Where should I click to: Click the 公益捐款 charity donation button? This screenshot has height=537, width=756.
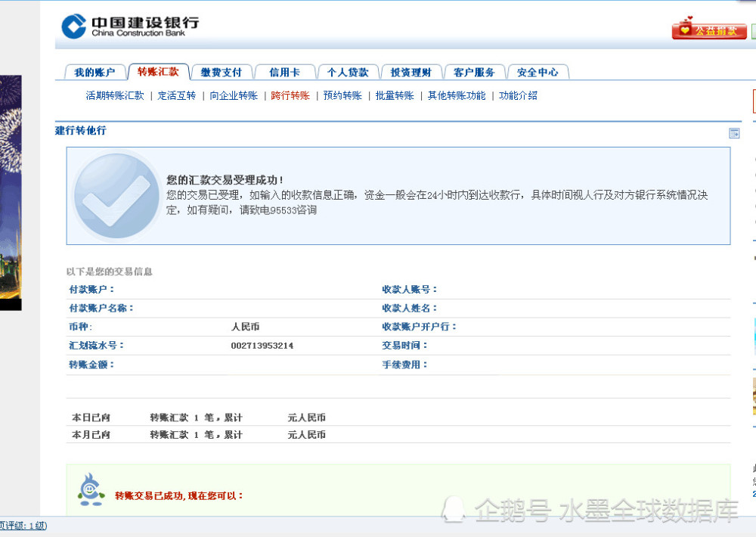tap(709, 32)
